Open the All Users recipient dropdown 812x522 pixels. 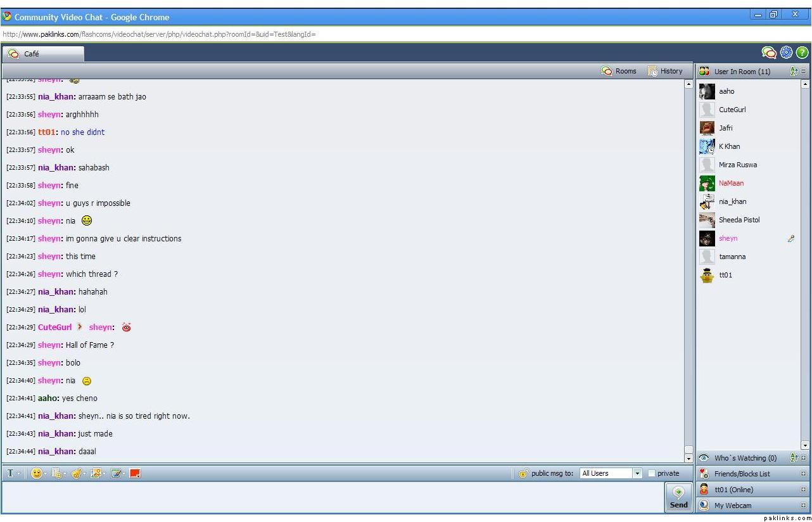pyautogui.click(x=637, y=473)
